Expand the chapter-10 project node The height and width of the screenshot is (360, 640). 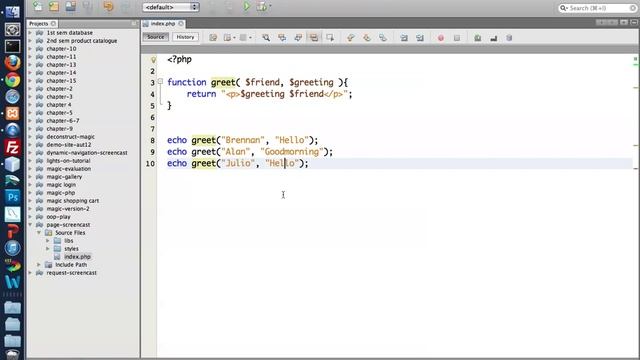(30, 49)
